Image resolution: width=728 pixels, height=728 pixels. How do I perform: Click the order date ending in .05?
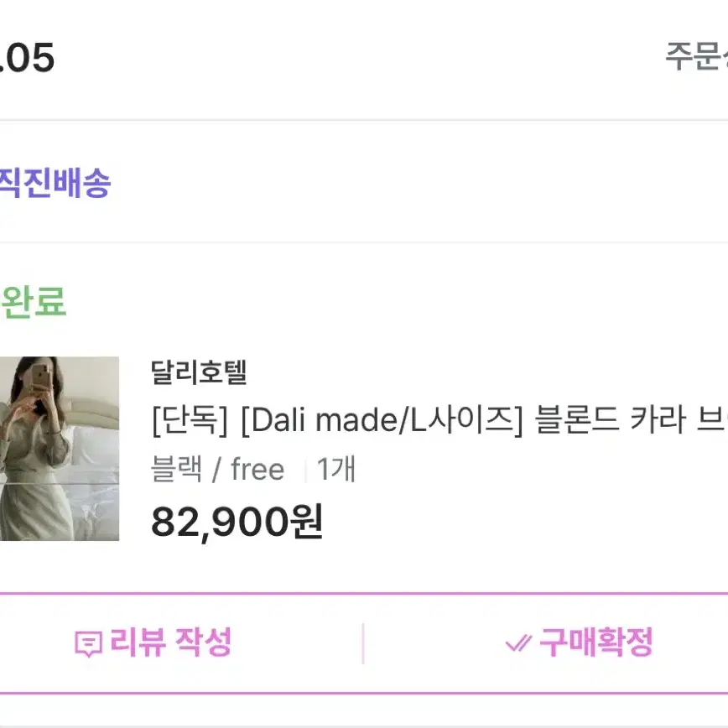tap(27, 58)
